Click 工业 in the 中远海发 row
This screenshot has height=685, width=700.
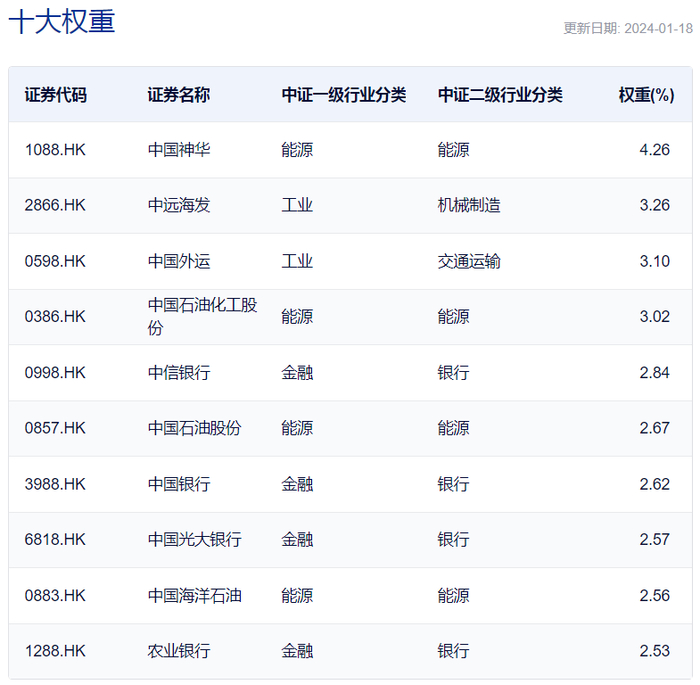(x=297, y=205)
